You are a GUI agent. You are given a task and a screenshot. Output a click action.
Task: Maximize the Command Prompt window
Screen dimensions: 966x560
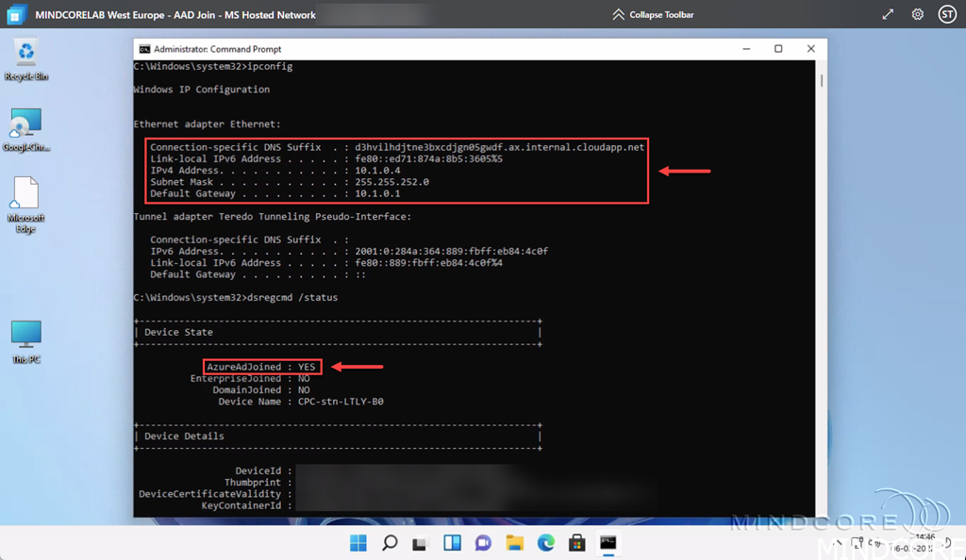click(778, 49)
